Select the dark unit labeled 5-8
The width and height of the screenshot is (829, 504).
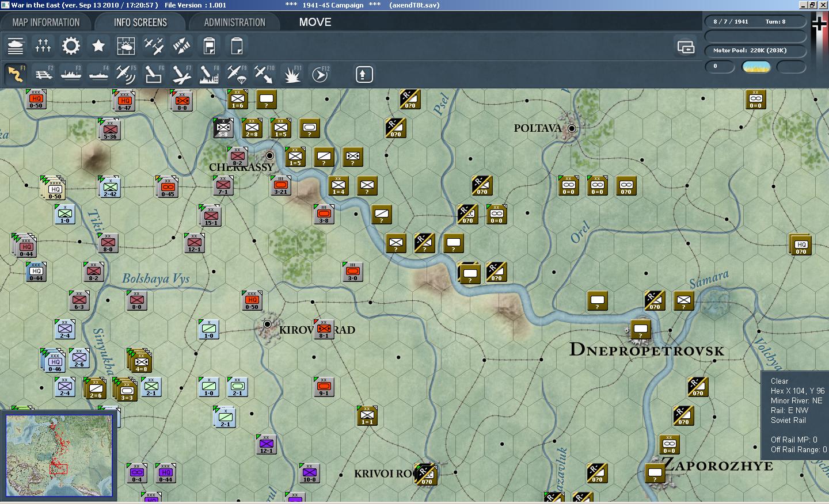[223, 128]
